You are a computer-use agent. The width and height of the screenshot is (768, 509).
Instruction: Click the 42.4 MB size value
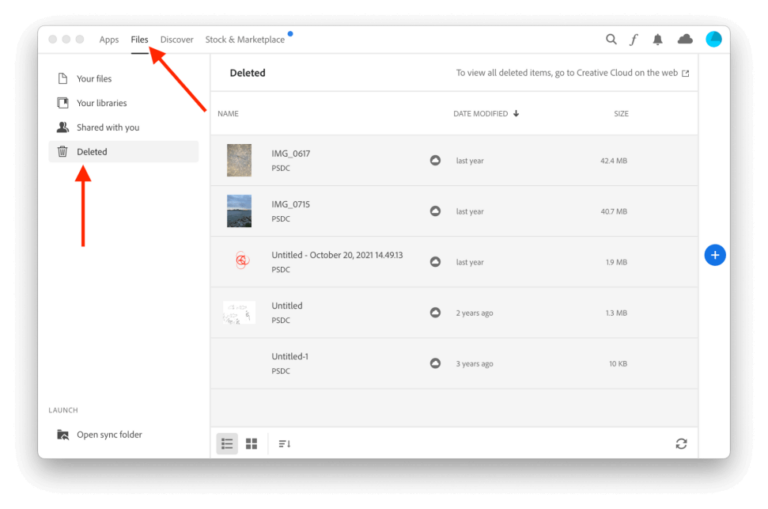pyautogui.click(x=614, y=161)
